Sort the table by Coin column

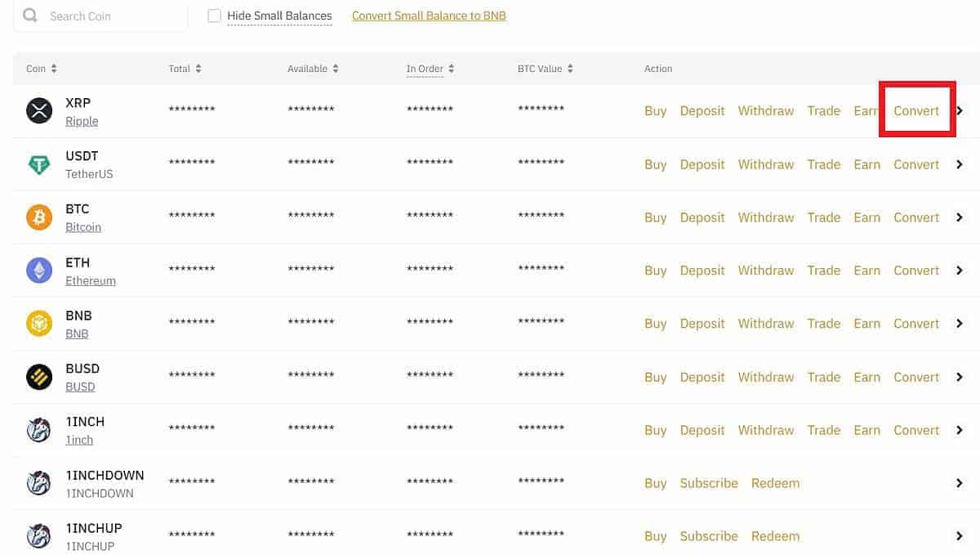point(54,69)
